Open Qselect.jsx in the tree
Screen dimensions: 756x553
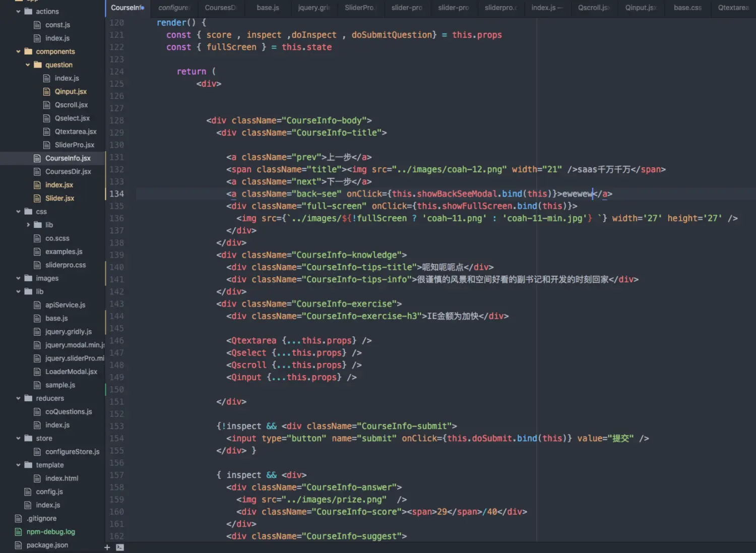[x=72, y=118]
